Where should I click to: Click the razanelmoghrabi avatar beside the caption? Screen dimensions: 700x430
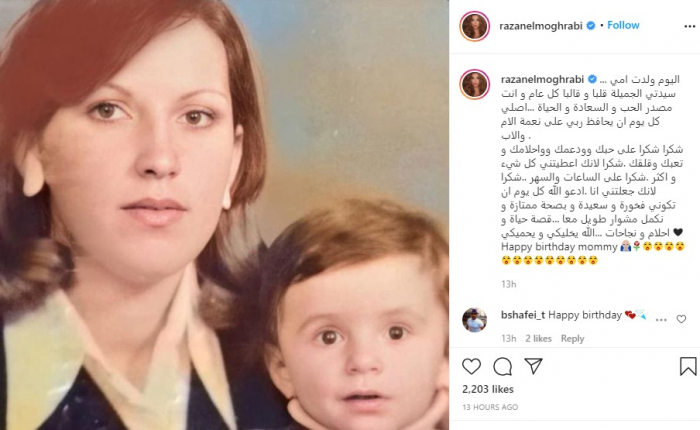(x=475, y=84)
